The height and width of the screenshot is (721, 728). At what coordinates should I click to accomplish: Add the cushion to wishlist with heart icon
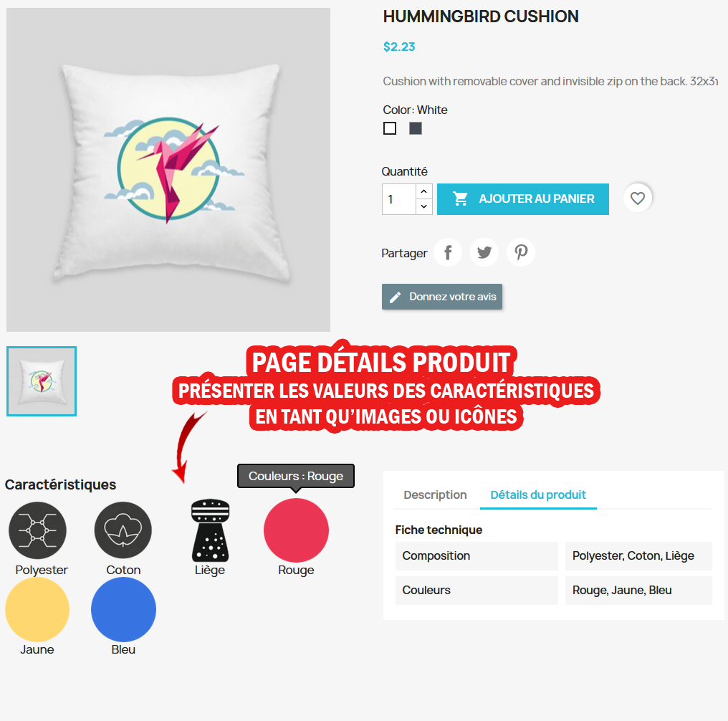point(638,199)
